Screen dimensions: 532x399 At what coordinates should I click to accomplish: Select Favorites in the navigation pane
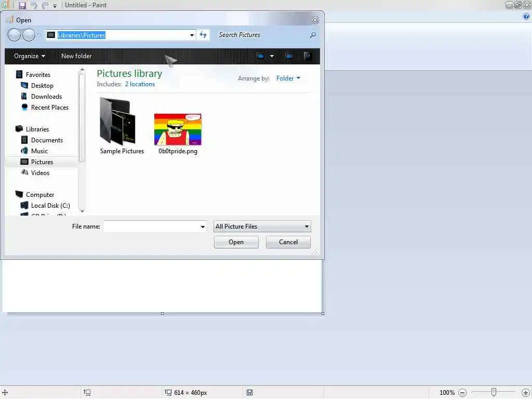[38, 75]
